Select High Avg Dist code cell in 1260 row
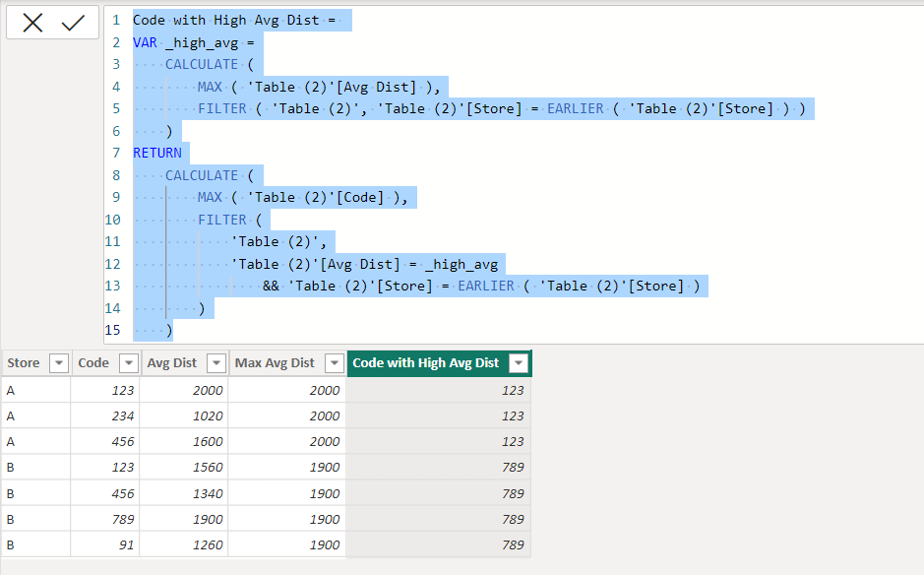This screenshot has width=924, height=575. click(439, 544)
